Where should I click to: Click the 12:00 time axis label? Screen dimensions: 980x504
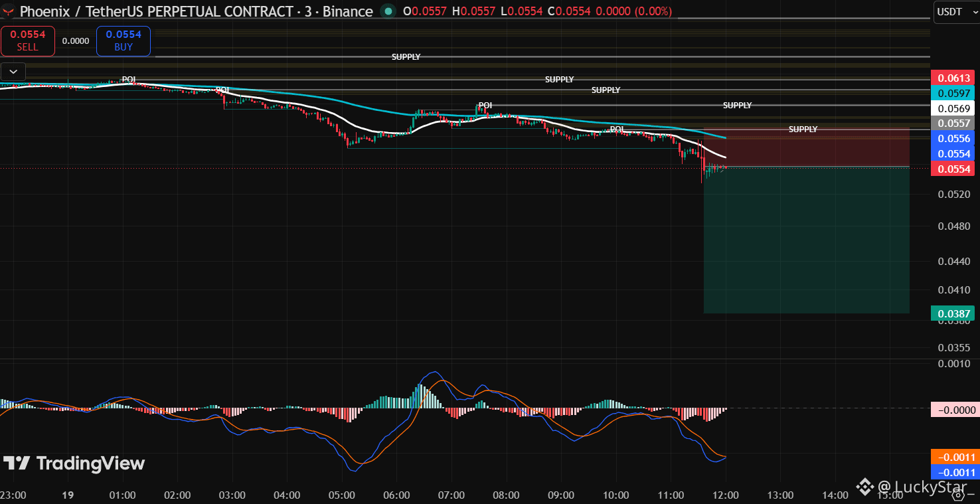click(x=725, y=495)
